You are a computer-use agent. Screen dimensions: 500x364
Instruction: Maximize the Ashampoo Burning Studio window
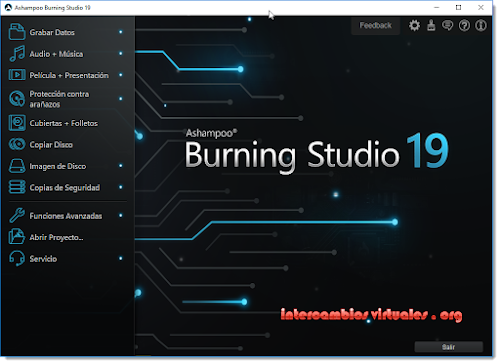click(x=459, y=7)
